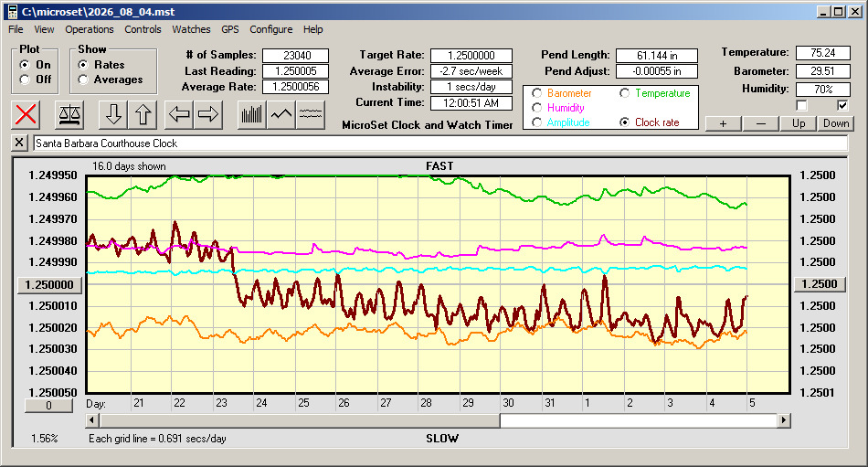Open the View menu

(44, 29)
